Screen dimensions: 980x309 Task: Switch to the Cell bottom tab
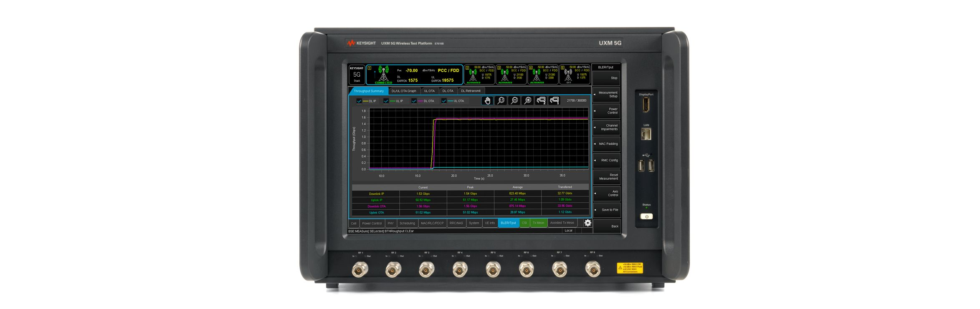click(354, 223)
